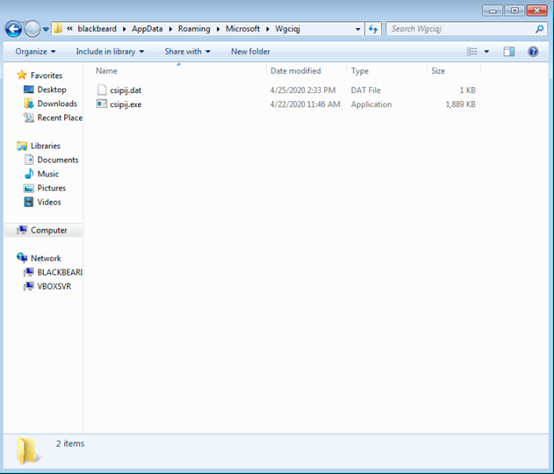The image size is (554, 474).
Task: Select blackbeard in the address path
Action: tap(97, 29)
